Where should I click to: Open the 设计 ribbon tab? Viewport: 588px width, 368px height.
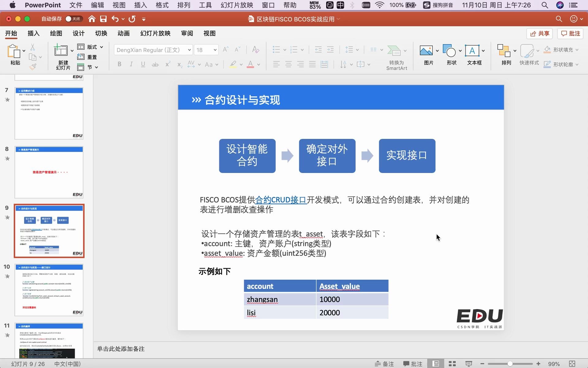tap(78, 33)
